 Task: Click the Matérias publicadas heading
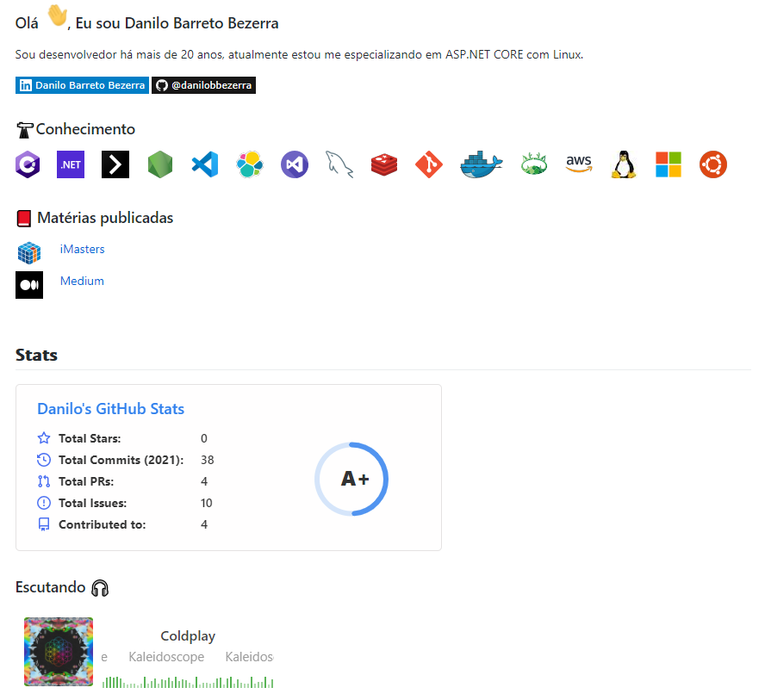point(105,218)
